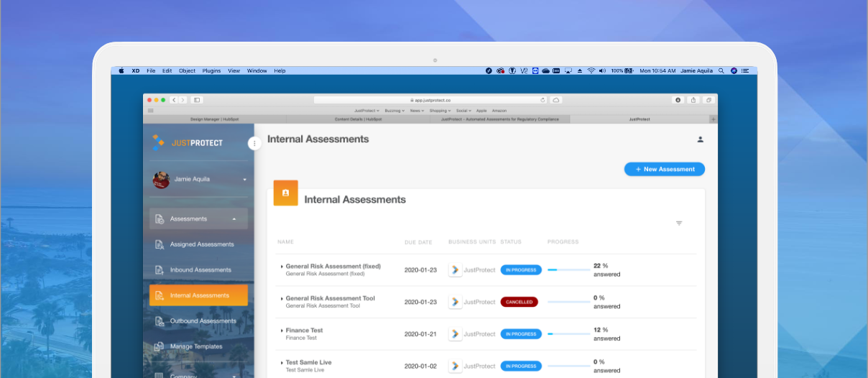This screenshot has height=378, width=868.
Task: Click the JustProtect logo in the sidebar
Action: [x=188, y=142]
